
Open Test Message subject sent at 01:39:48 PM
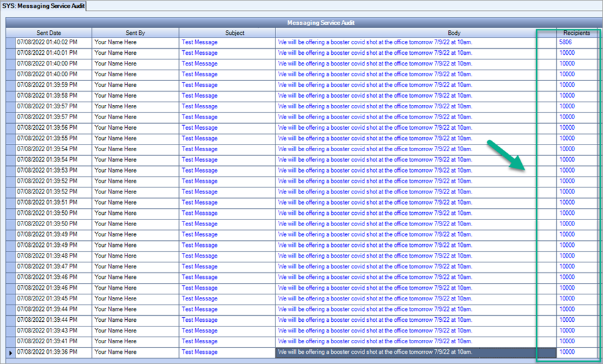click(x=200, y=256)
